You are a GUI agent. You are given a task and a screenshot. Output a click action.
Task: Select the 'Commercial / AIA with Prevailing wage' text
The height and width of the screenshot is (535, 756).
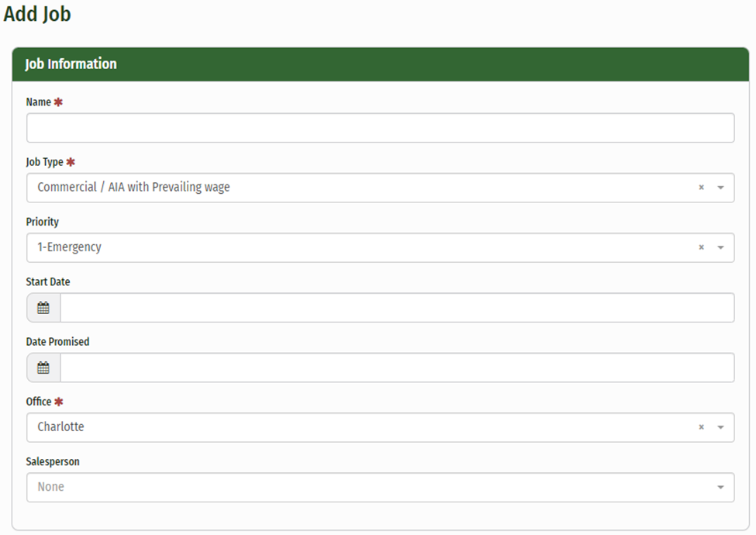pos(133,188)
